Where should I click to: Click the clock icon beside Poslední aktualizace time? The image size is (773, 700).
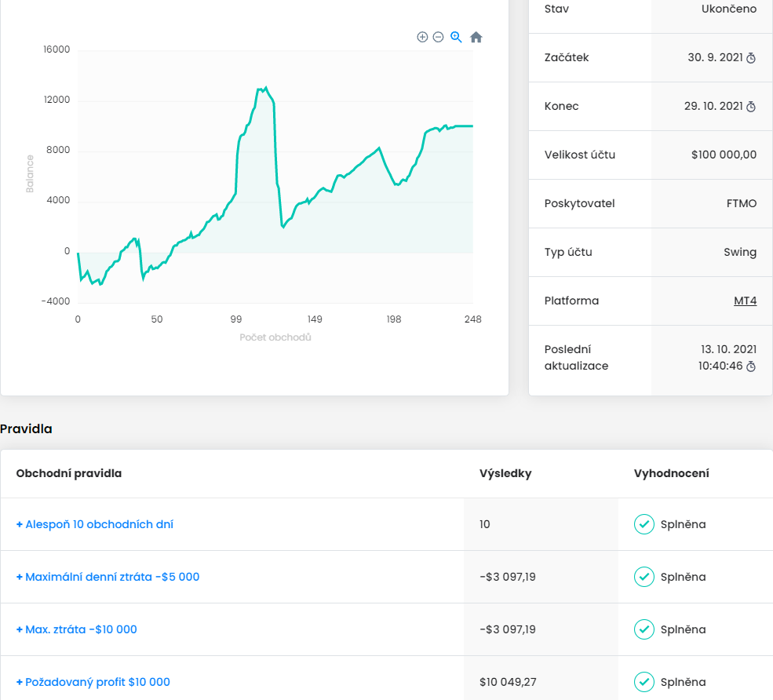coord(750,366)
